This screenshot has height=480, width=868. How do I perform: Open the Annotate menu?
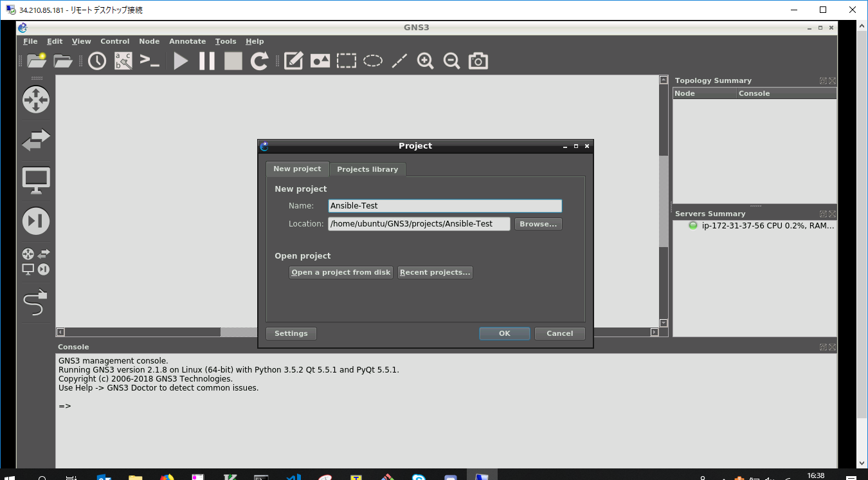point(188,41)
